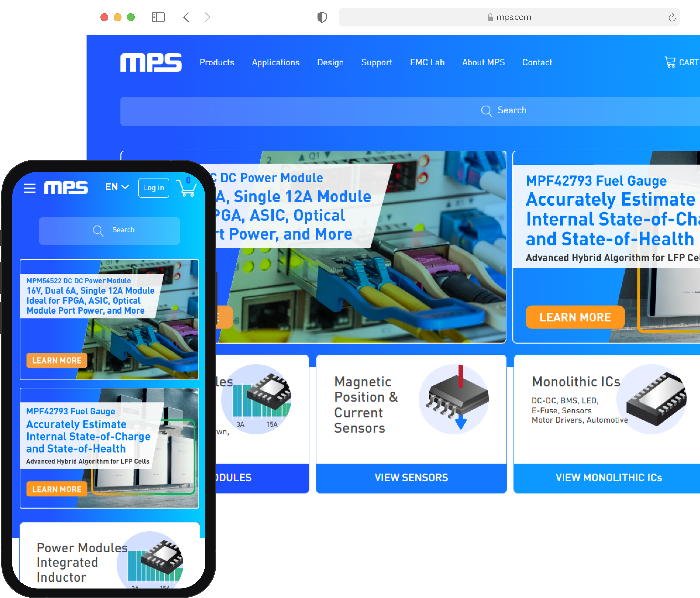Image resolution: width=700 pixels, height=598 pixels.
Task: Go forward with the browser forward arrow
Action: (x=207, y=17)
